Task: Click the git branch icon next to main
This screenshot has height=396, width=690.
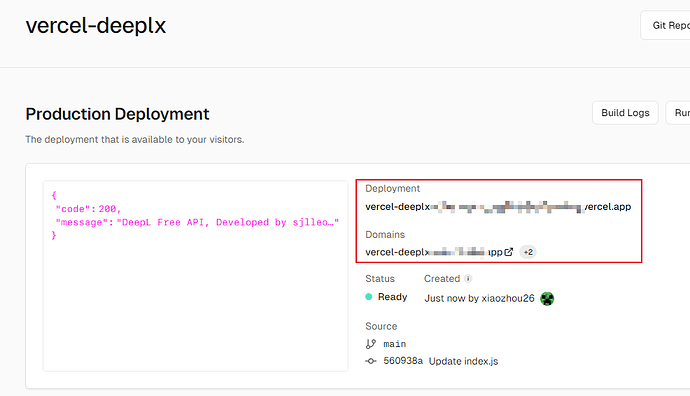Action: click(x=371, y=344)
